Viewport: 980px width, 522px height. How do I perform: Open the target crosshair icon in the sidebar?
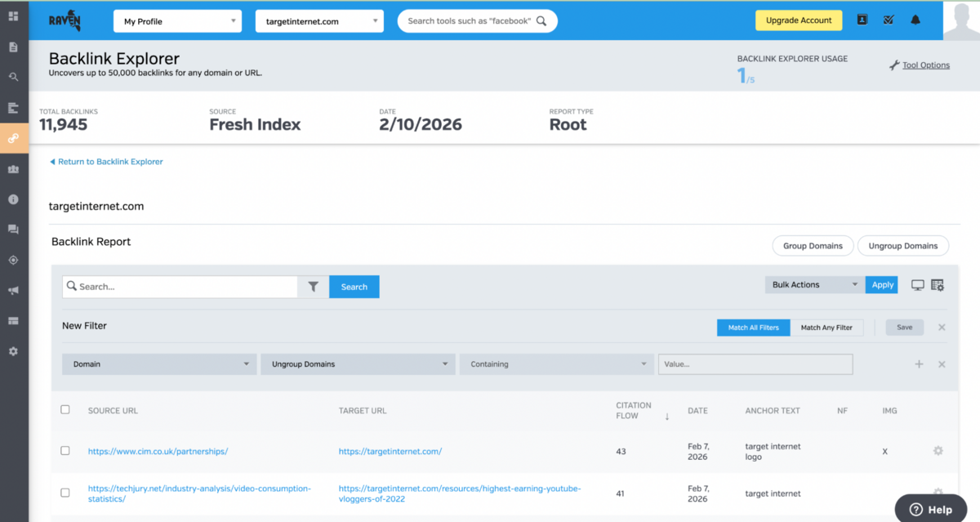tap(13, 261)
